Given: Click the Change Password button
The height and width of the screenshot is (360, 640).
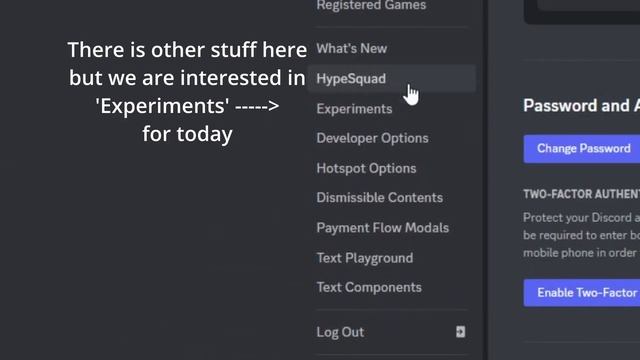Looking at the screenshot, I should coord(582,149).
